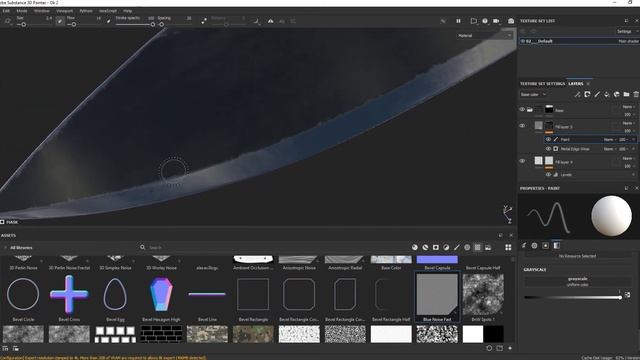Click the flow pen-pressure icon beside Flow
The height and width of the screenshot is (360, 640).
pyautogui.click(x=108, y=21)
